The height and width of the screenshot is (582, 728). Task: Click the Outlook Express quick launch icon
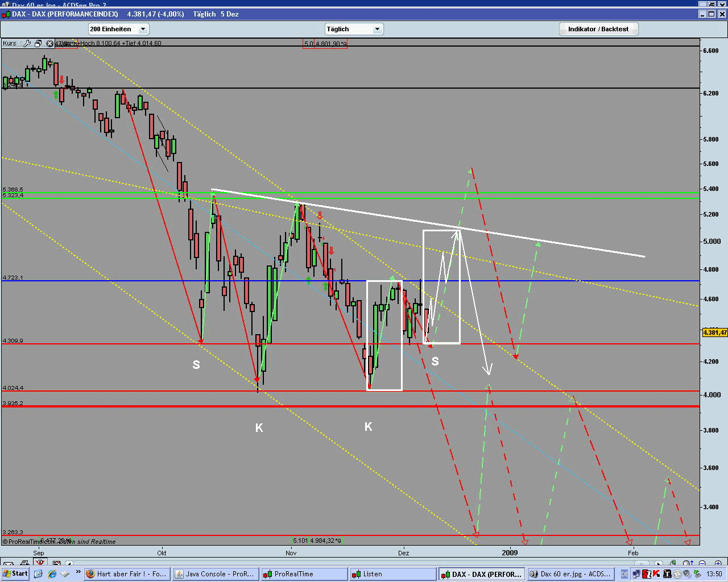point(38,574)
